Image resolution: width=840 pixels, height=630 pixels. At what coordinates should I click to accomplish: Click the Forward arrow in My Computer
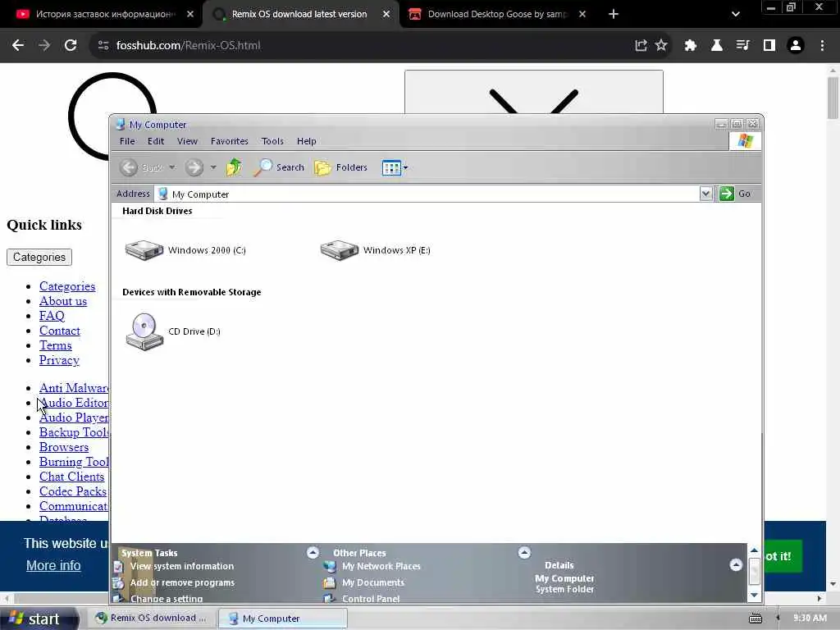pyautogui.click(x=194, y=167)
